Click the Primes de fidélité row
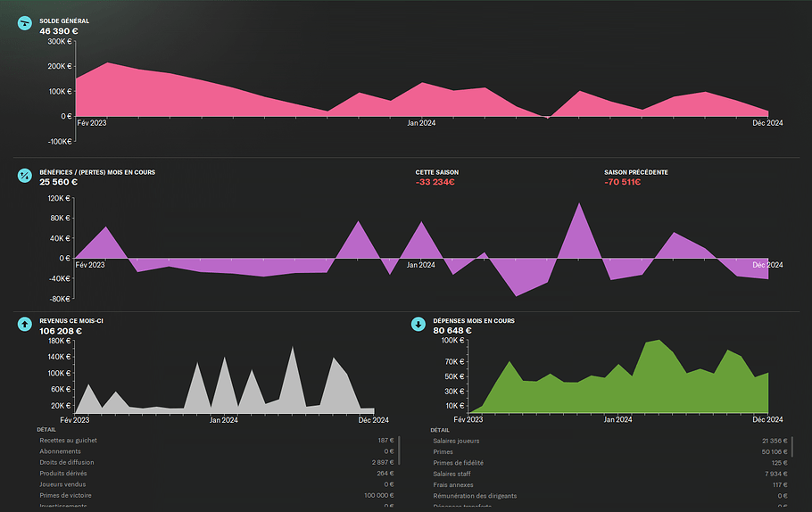Viewport: 812px width, 512px height. (x=610, y=463)
